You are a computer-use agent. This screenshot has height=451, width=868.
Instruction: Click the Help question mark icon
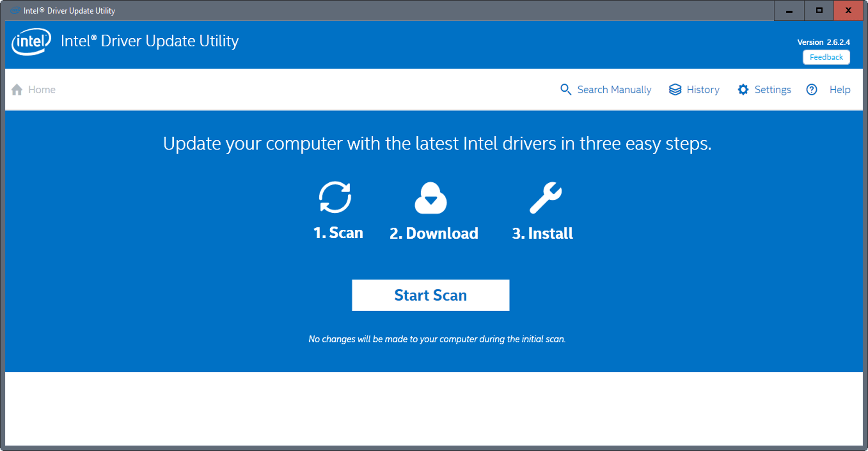[x=812, y=90]
